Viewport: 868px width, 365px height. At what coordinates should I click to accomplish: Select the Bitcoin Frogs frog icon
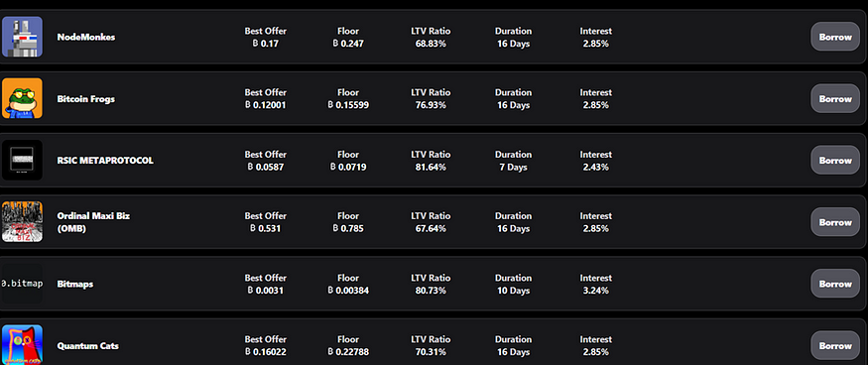pos(22,98)
